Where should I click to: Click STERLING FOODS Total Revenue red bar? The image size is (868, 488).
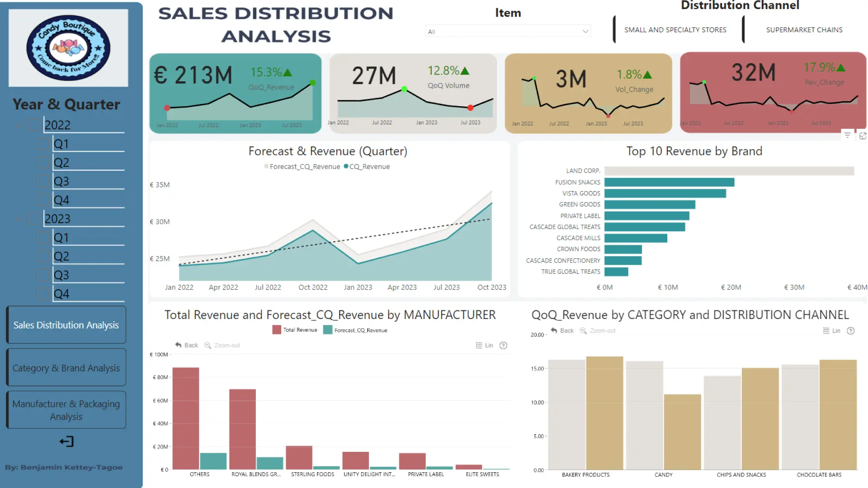(x=299, y=458)
